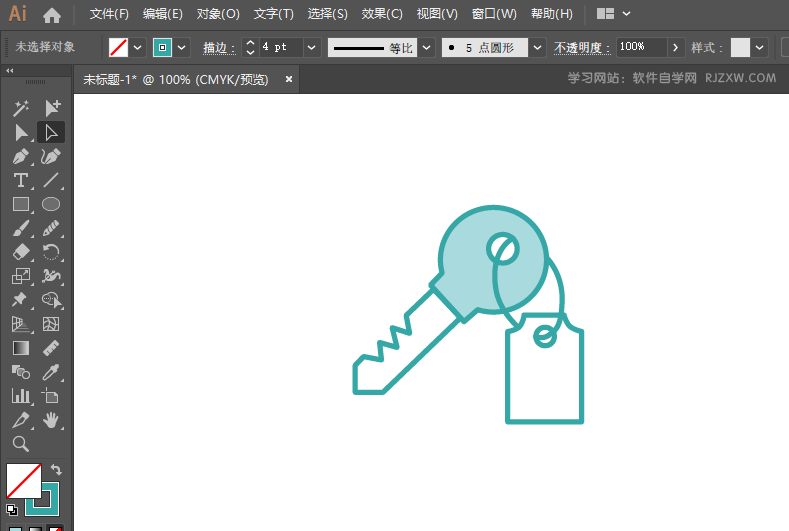Expand the opacity arrow next to 100%
This screenshot has width=789, height=531.
click(x=676, y=48)
